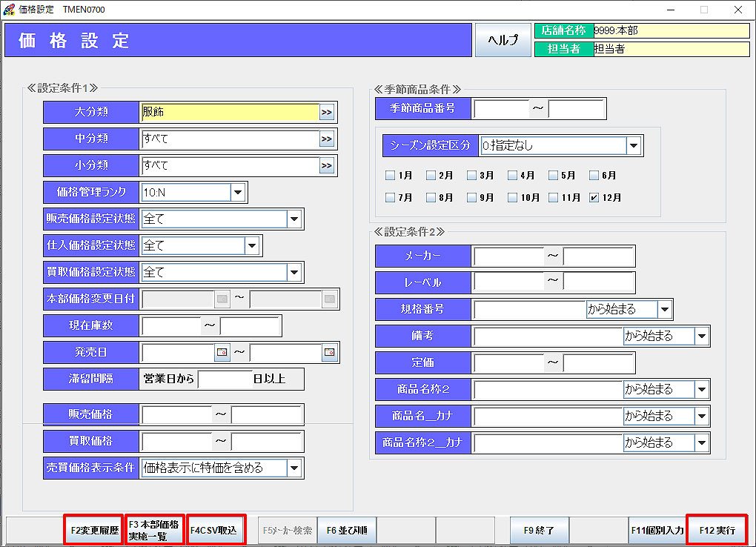The width and height of the screenshot is (756, 547).
Task: Expand the 価格管理ランク dropdown
Action: pos(238,193)
